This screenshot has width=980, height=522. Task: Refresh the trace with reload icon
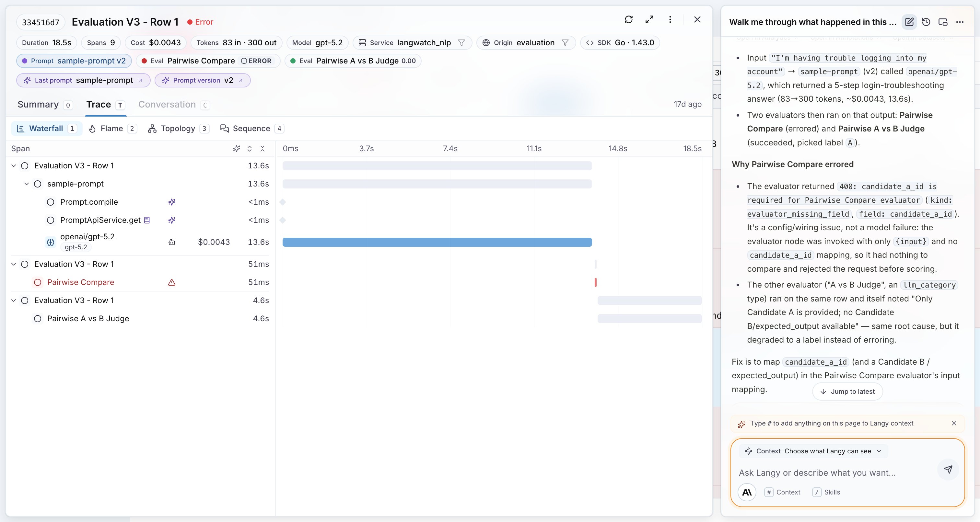(628, 20)
